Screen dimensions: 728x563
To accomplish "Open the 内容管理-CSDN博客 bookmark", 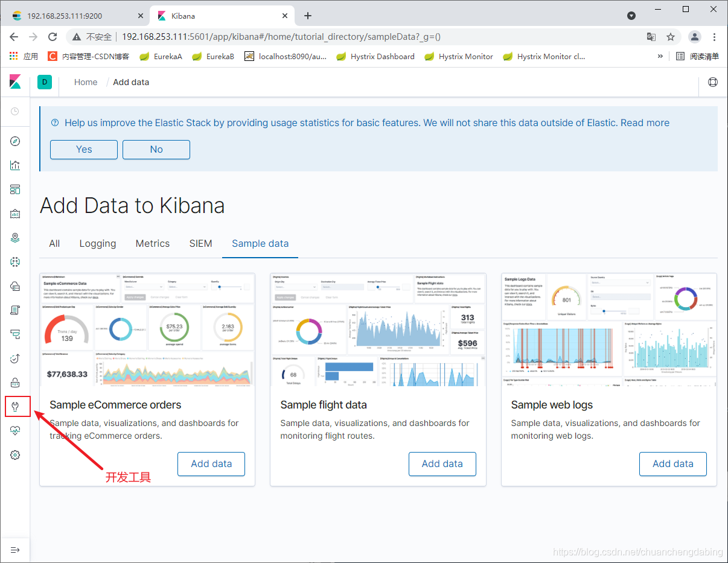I will point(89,56).
